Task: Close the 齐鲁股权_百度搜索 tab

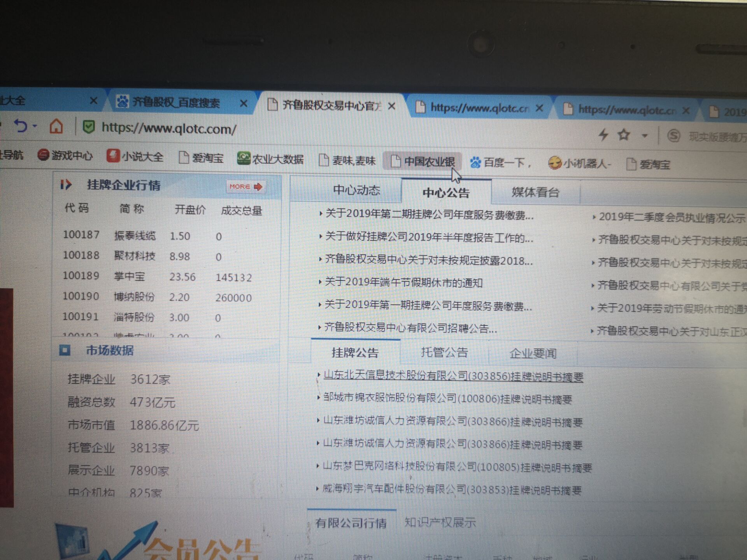Action: (x=244, y=103)
